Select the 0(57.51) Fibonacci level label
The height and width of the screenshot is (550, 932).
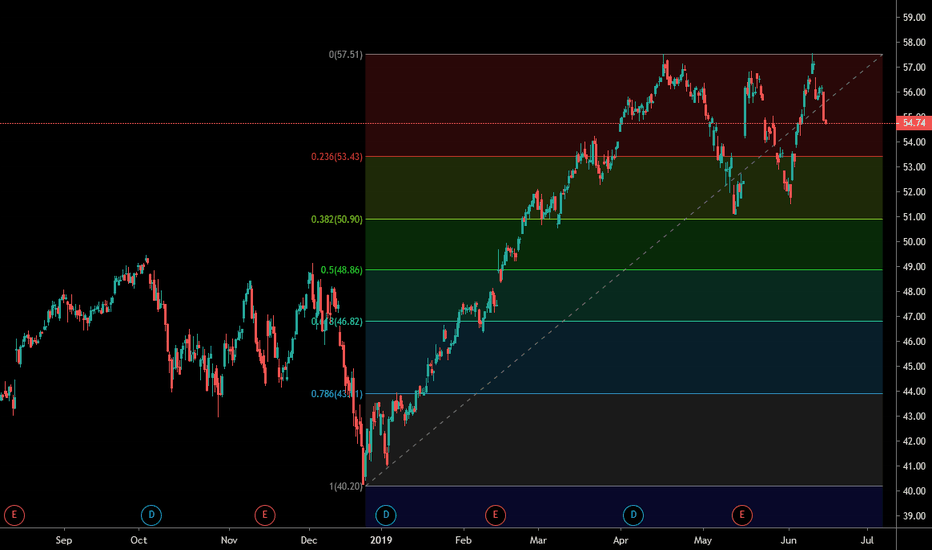pos(345,55)
